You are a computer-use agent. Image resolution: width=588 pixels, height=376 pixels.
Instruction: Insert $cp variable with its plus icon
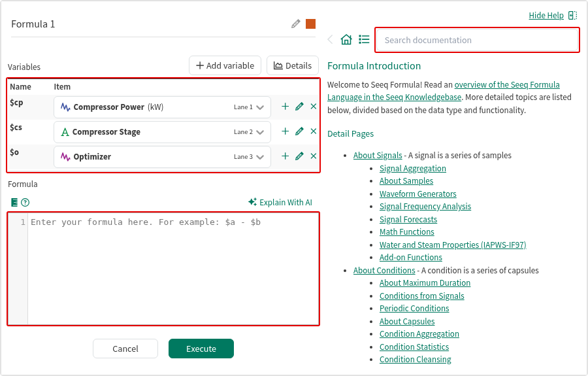[x=285, y=107]
